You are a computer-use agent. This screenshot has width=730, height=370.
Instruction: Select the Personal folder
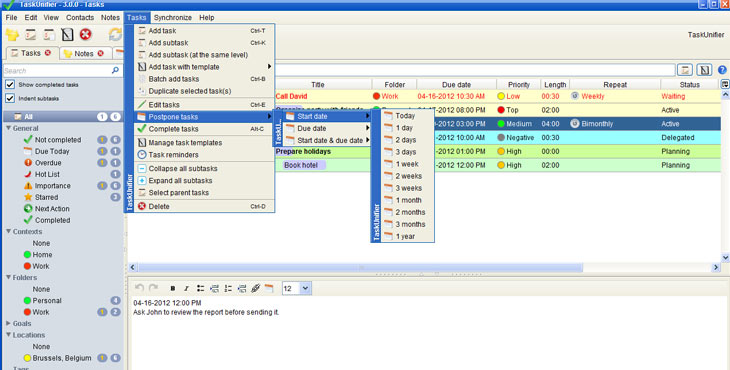tap(47, 300)
